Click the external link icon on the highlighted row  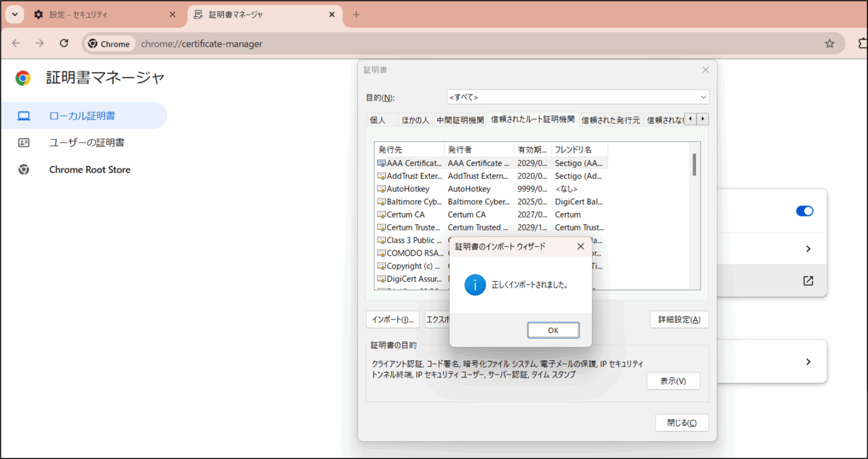click(808, 281)
